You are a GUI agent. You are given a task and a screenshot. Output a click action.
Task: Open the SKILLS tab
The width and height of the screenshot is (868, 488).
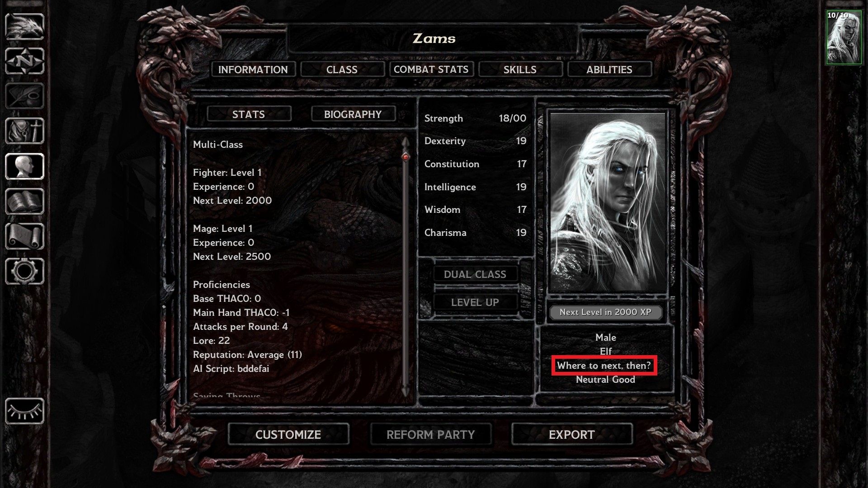point(520,70)
